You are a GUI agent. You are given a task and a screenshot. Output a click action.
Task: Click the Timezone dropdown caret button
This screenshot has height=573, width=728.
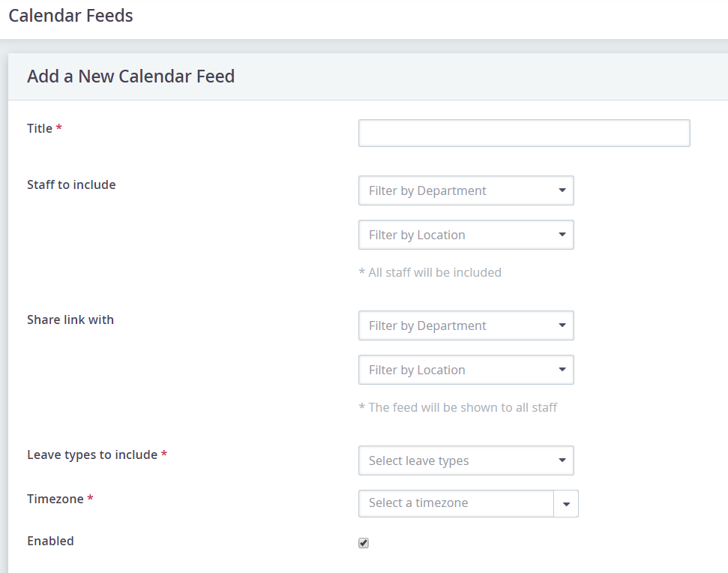click(566, 504)
